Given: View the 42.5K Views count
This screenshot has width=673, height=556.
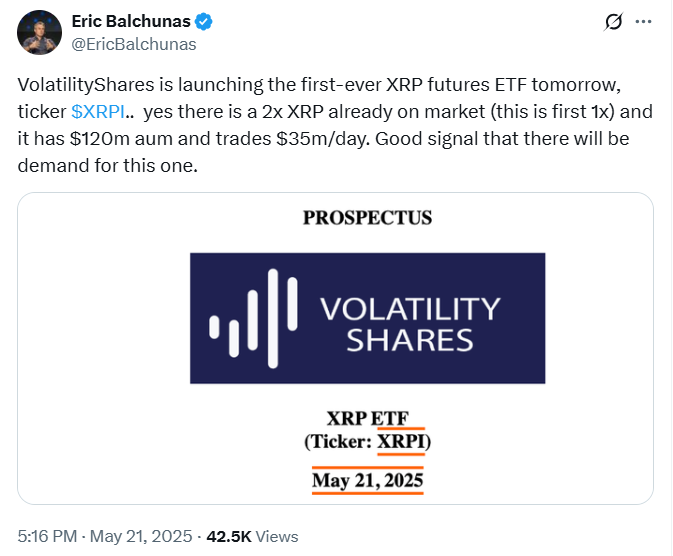Looking at the screenshot, I should [x=252, y=536].
